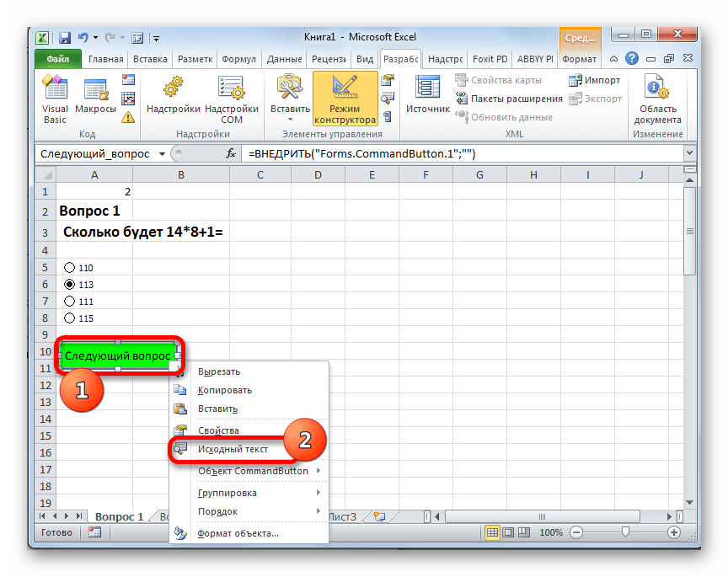The width and height of the screenshot is (728, 577).
Task: Click the macro record icon in status bar
Action: [x=94, y=532]
